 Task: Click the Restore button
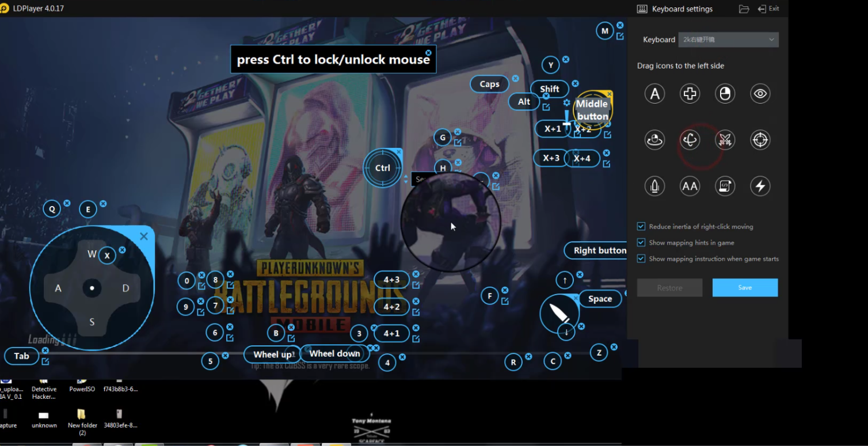(x=669, y=288)
